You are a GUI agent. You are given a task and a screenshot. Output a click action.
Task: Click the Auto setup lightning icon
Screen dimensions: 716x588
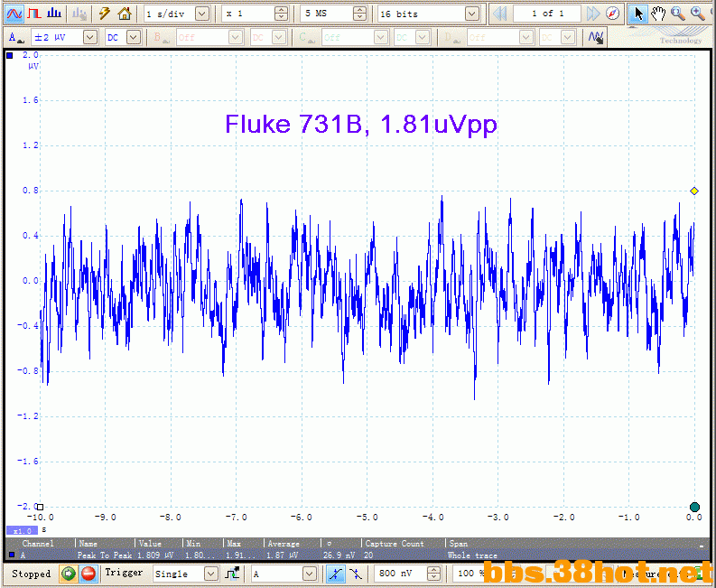click(105, 14)
